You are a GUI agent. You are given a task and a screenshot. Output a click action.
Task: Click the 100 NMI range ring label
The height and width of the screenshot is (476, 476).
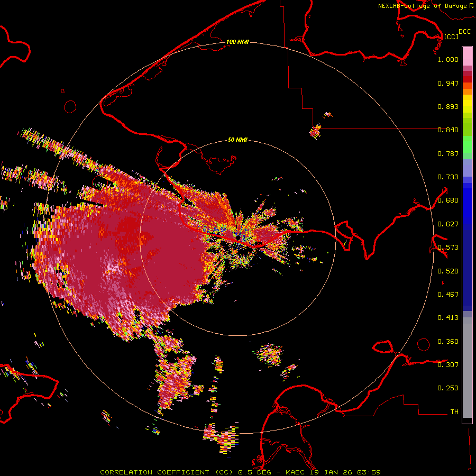(x=237, y=42)
